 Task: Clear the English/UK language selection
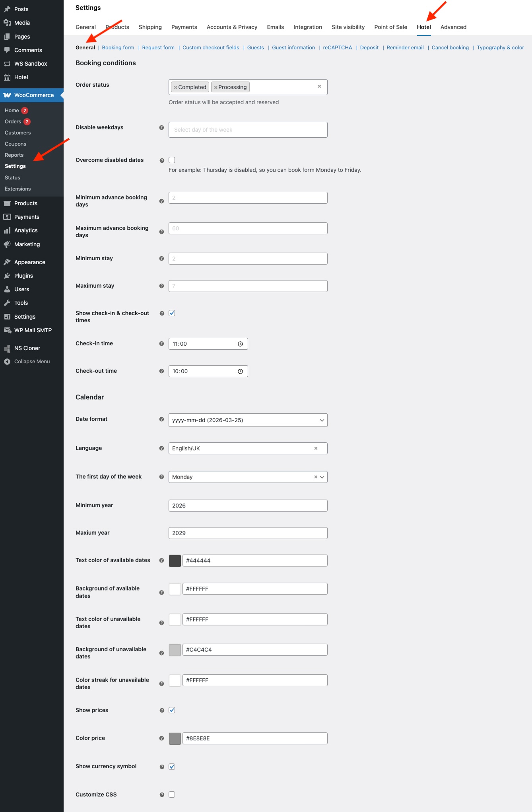tap(316, 448)
